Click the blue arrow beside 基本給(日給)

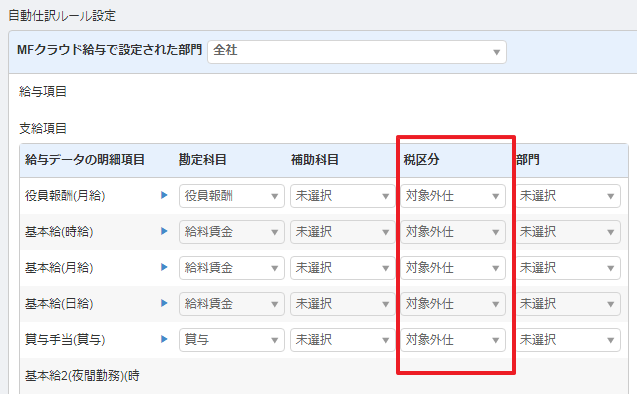[164, 303]
